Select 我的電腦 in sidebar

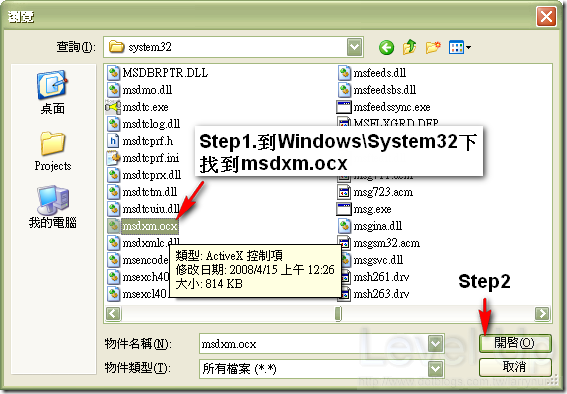pyautogui.click(x=53, y=207)
